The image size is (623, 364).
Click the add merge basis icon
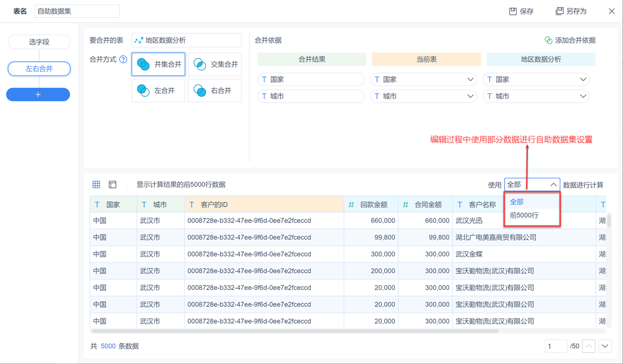point(548,40)
